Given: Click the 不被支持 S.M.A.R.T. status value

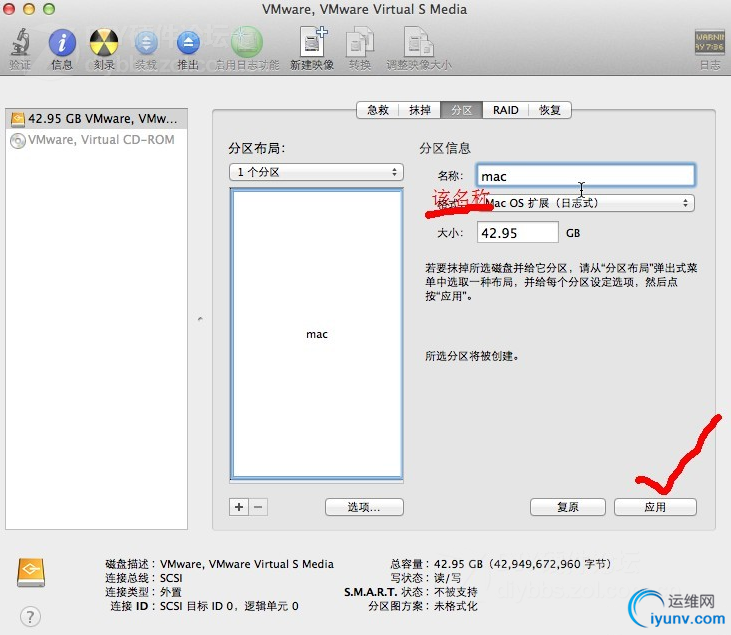Looking at the screenshot, I should pyautogui.click(x=455, y=592).
